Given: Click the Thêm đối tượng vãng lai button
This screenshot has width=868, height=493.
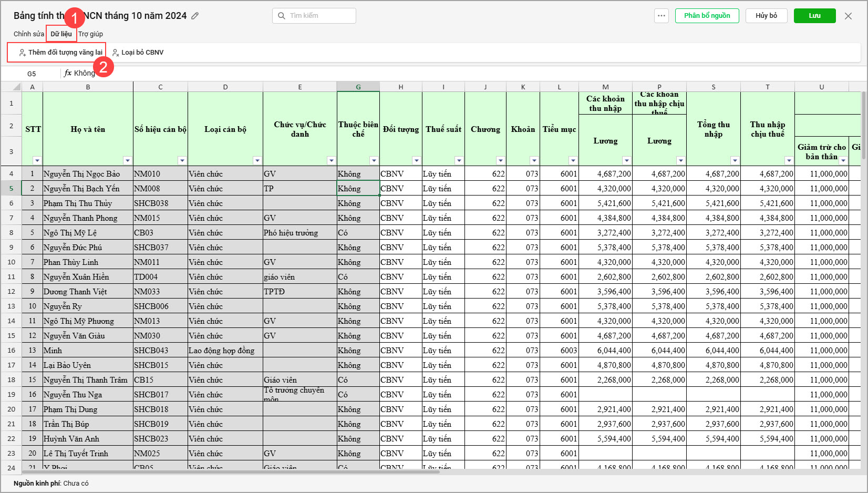Looking at the screenshot, I should pyautogui.click(x=60, y=53).
